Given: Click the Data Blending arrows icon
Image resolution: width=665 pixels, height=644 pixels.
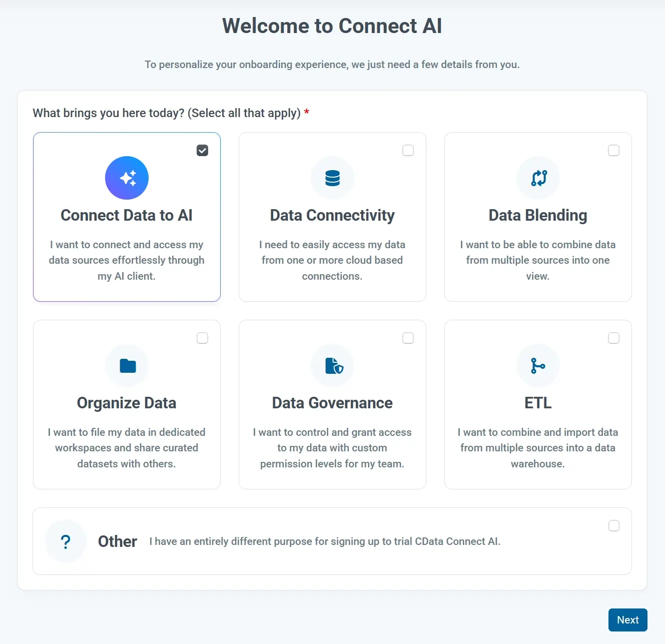Looking at the screenshot, I should [x=538, y=178].
